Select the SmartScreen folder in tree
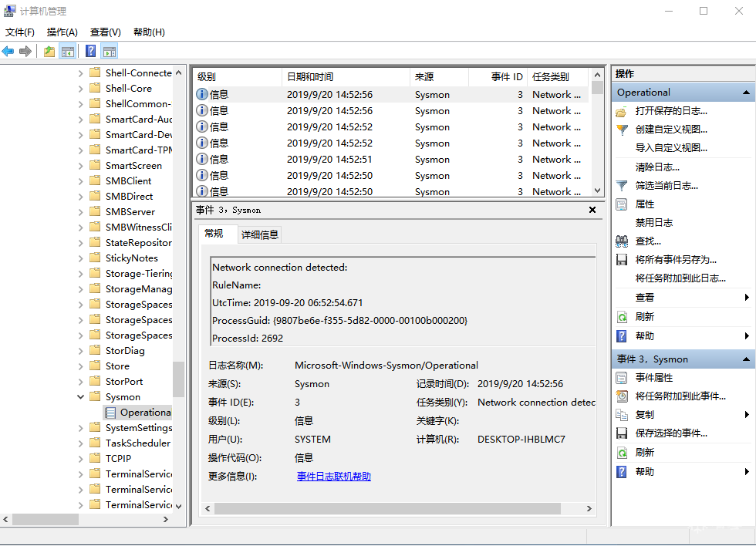Image resolution: width=756 pixels, height=546 pixels. [133, 165]
